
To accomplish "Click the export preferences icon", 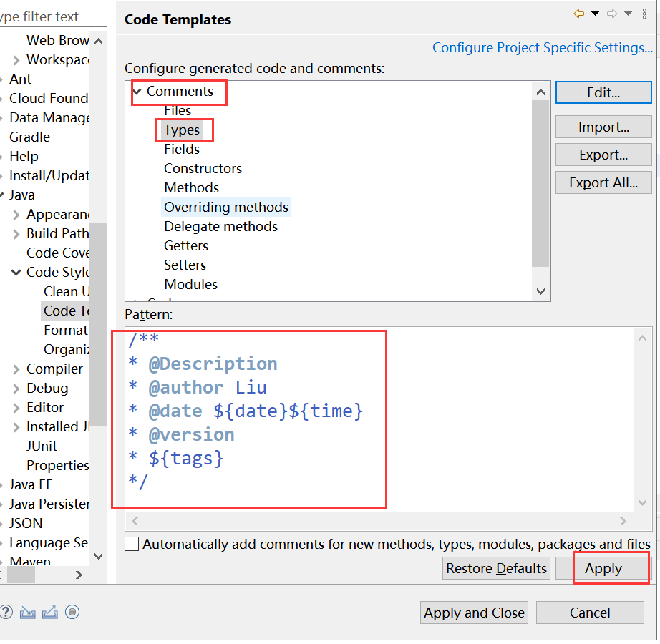I will click(x=49, y=613).
